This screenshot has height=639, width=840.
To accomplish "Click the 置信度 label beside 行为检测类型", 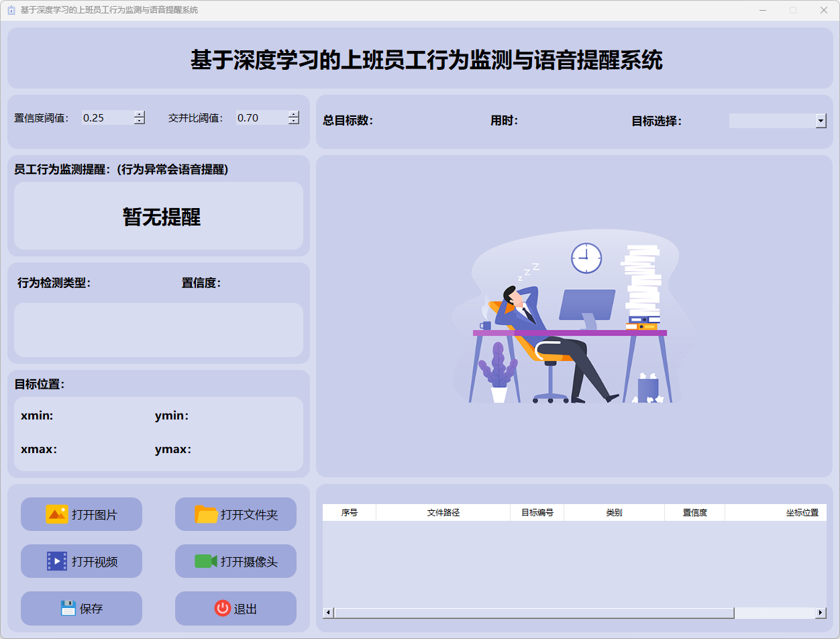I will (201, 283).
